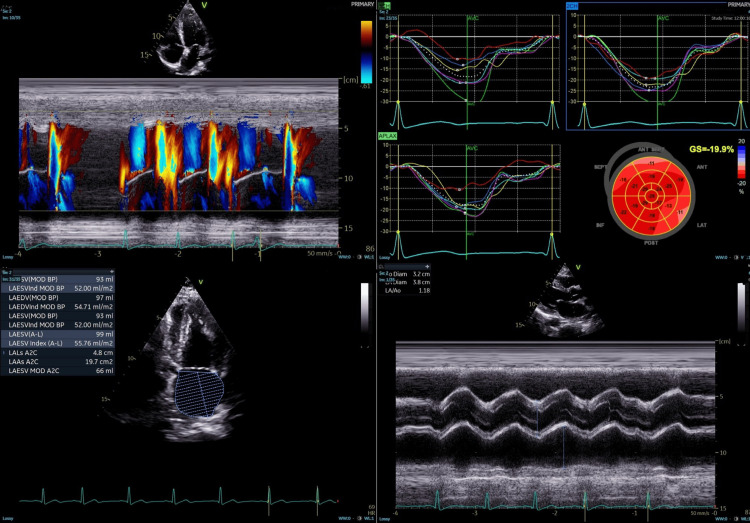Click the POST label below the bull's-eye
The image size is (750, 523).
651,243
